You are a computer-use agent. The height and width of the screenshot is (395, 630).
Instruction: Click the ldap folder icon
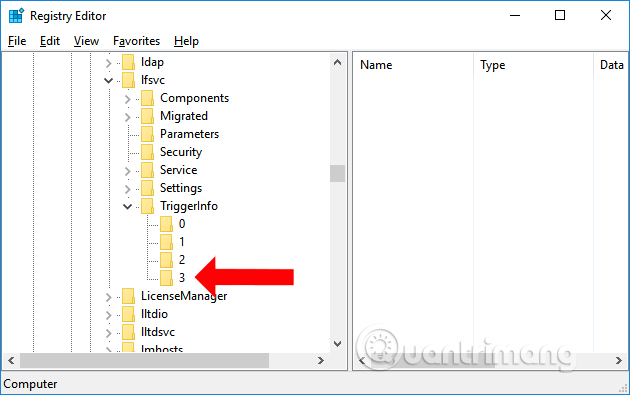tap(129, 62)
